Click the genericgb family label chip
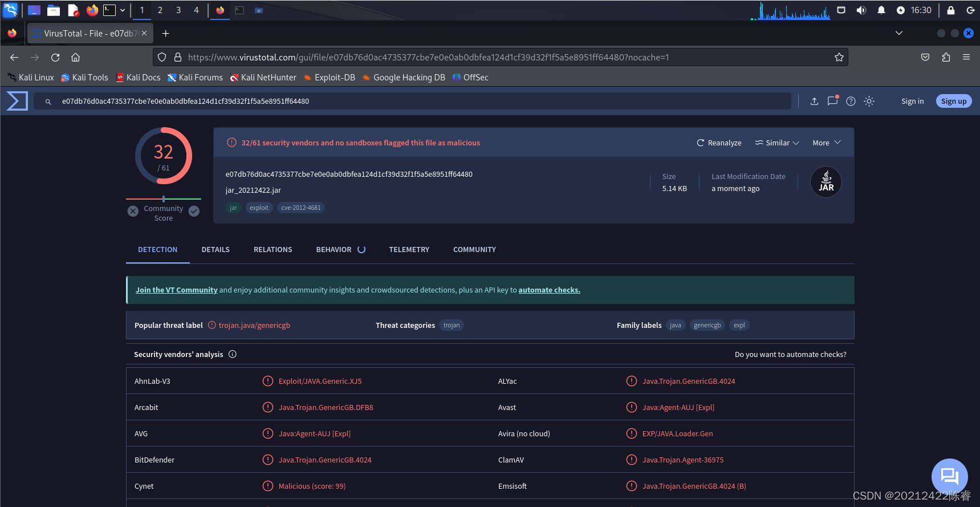The height and width of the screenshot is (507, 980). click(707, 325)
